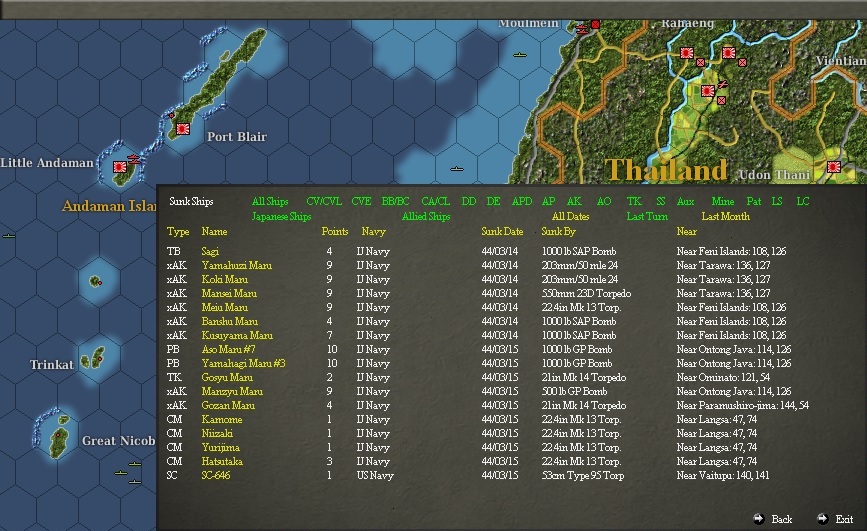Select the Great Nicobar island hex

tap(59, 436)
